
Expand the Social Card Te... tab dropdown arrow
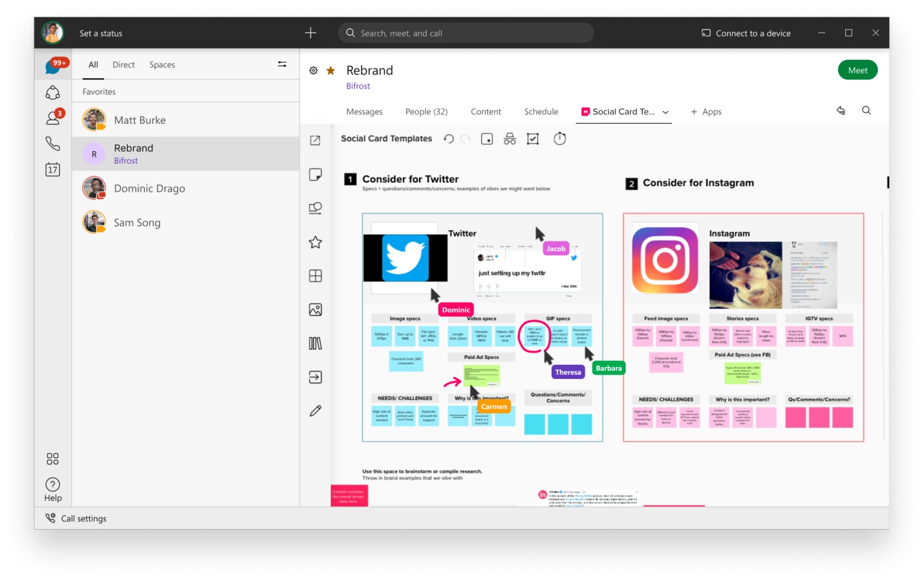[x=665, y=112]
